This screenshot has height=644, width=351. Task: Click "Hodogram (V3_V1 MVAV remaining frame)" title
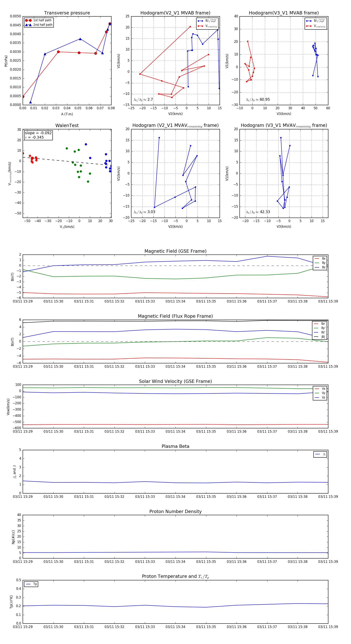tap(284, 125)
